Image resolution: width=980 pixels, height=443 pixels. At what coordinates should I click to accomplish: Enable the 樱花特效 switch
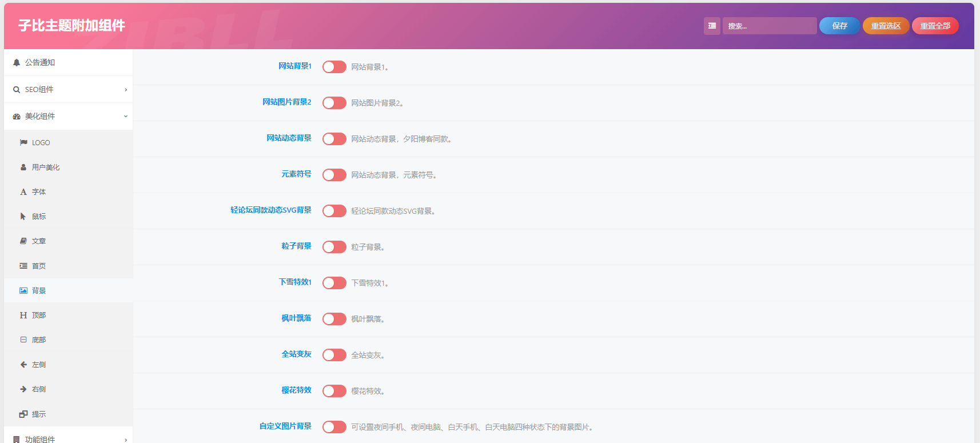(x=334, y=391)
